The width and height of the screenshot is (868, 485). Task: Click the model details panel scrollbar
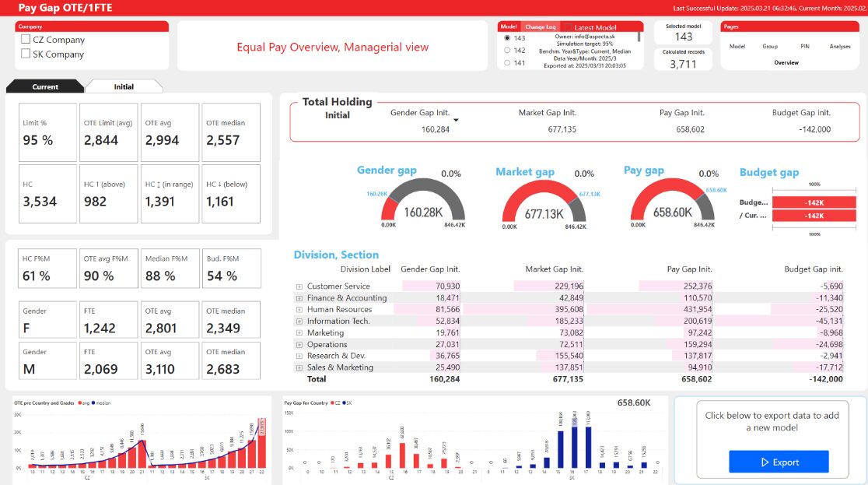coord(639,37)
